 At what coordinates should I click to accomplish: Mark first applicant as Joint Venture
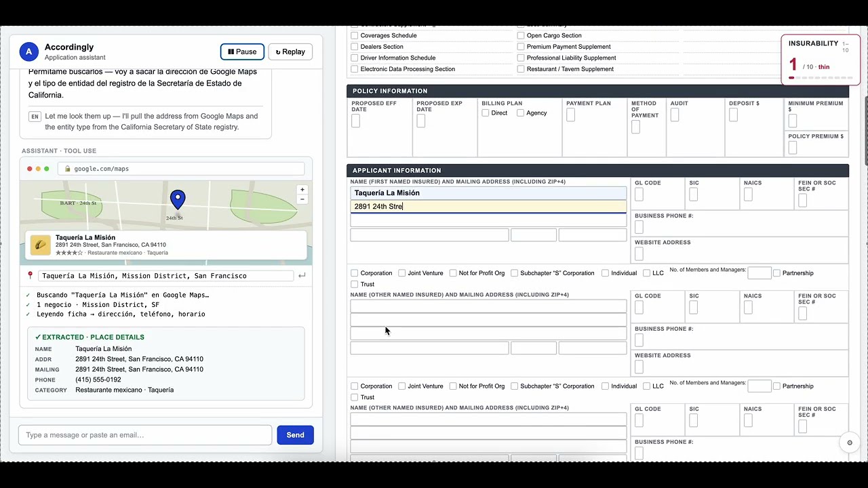401,273
